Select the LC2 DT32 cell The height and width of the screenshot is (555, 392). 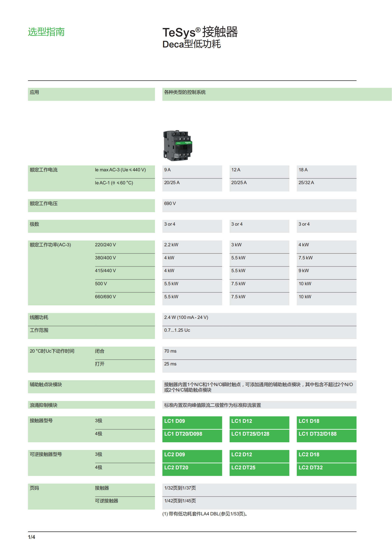(x=326, y=469)
